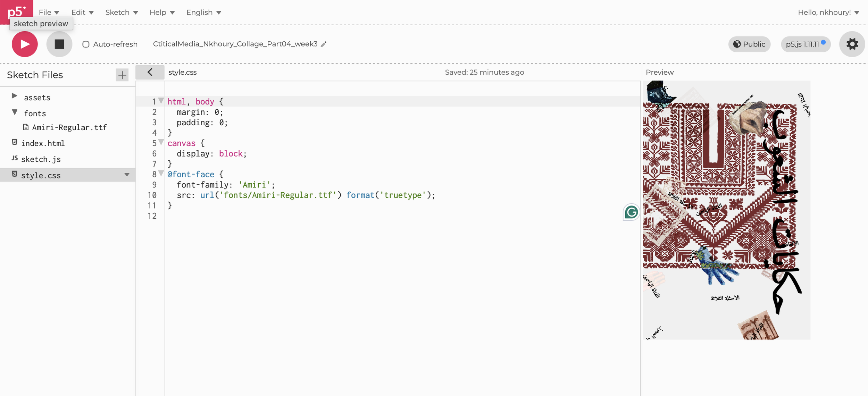Add a new file with plus icon
This screenshot has width=868, height=396.
click(x=122, y=75)
